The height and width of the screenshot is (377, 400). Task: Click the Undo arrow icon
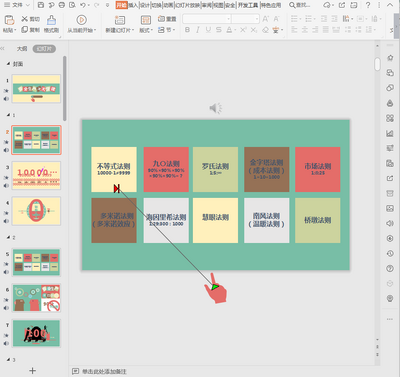pos(83,5)
